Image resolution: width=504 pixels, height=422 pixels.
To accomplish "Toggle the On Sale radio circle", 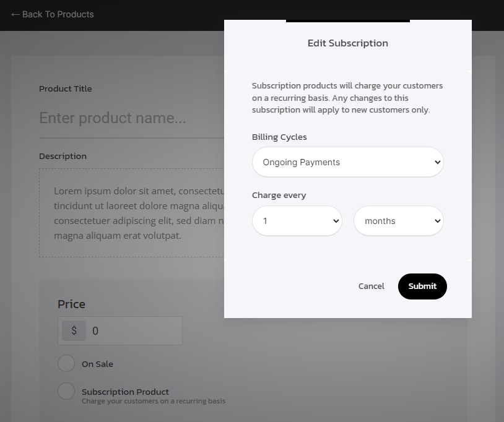I will pos(66,364).
